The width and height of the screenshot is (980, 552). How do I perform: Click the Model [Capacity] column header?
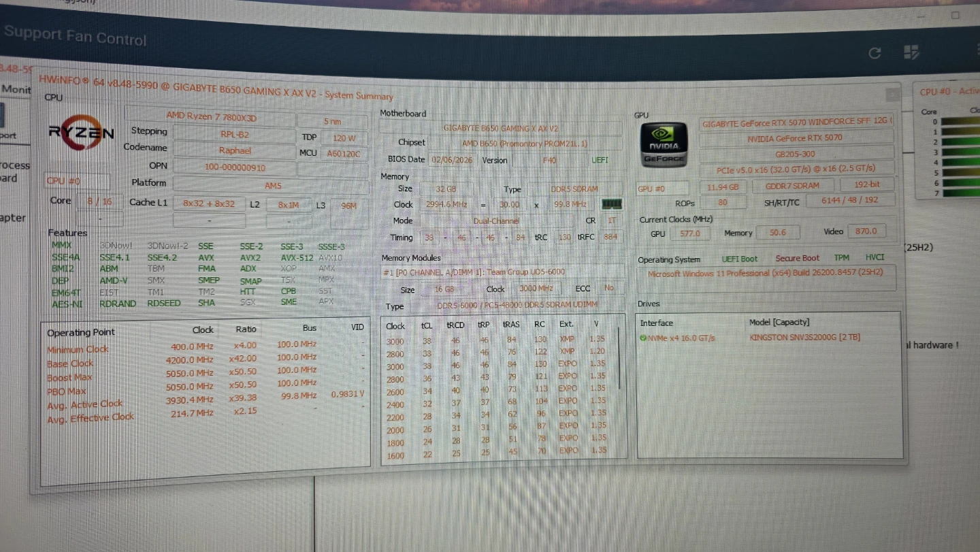(x=779, y=322)
